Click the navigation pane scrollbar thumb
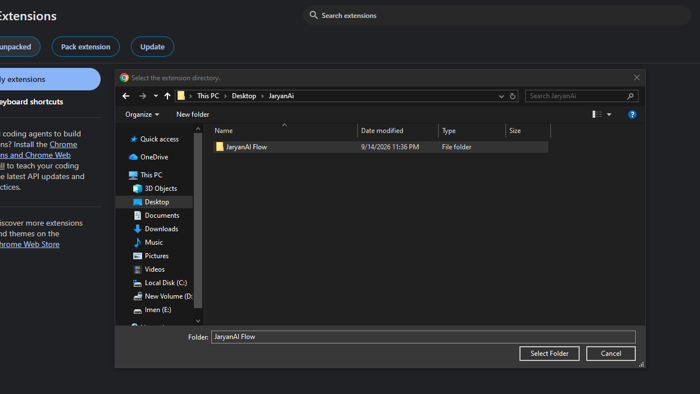 click(198, 221)
